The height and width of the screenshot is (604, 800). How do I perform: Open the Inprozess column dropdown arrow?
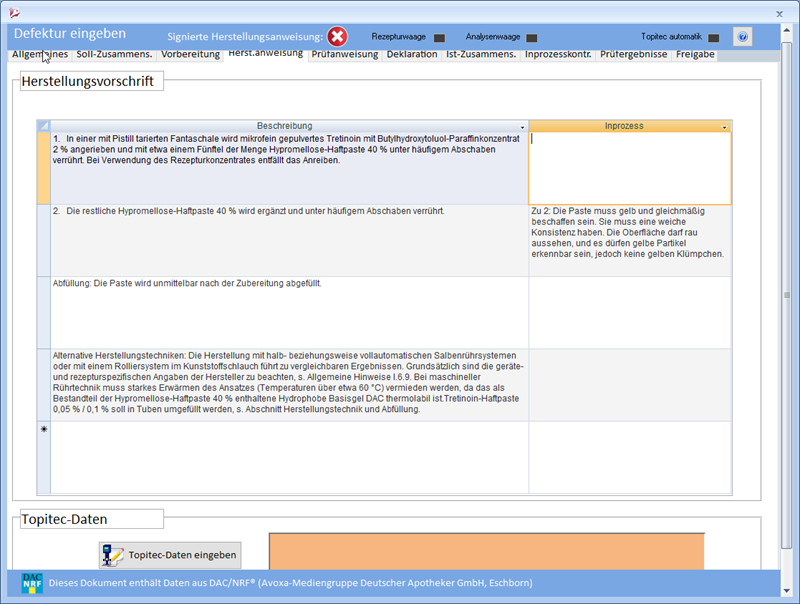coord(724,127)
